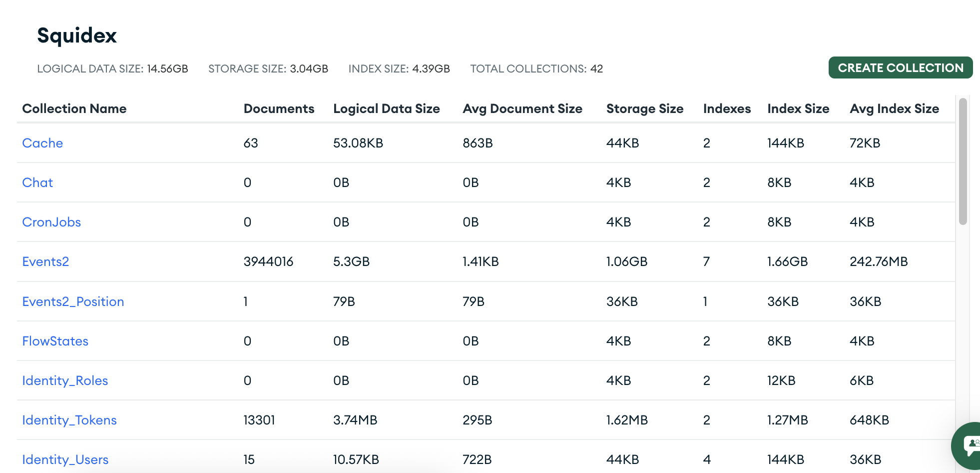
Task: Open the Chat collection
Action: click(37, 182)
